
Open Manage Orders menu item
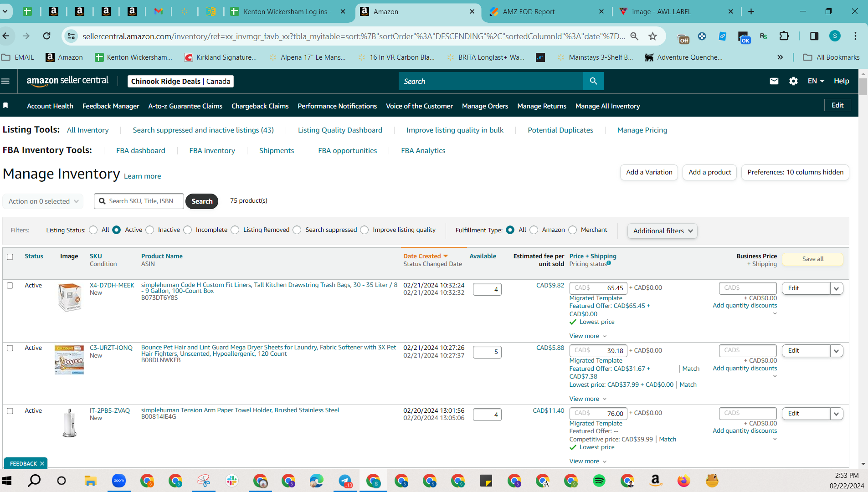[485, 106]
